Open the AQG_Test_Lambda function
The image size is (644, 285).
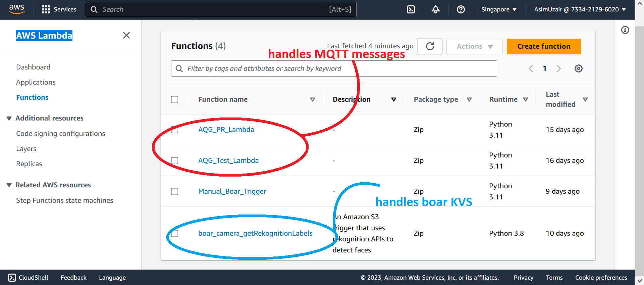pyautogui.click(x=228, y=160)
